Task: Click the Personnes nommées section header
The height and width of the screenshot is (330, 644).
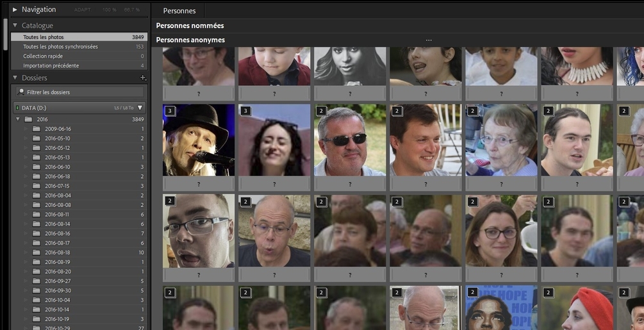Action: click(190, 26)
